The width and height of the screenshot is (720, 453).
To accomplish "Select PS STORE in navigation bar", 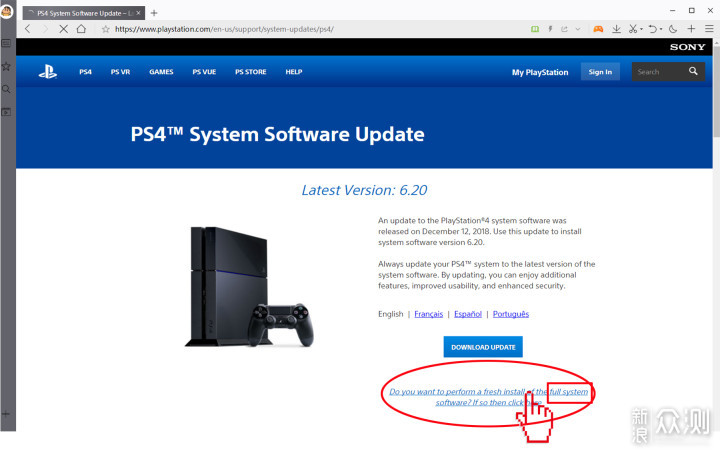I will [x=251, y=72].
